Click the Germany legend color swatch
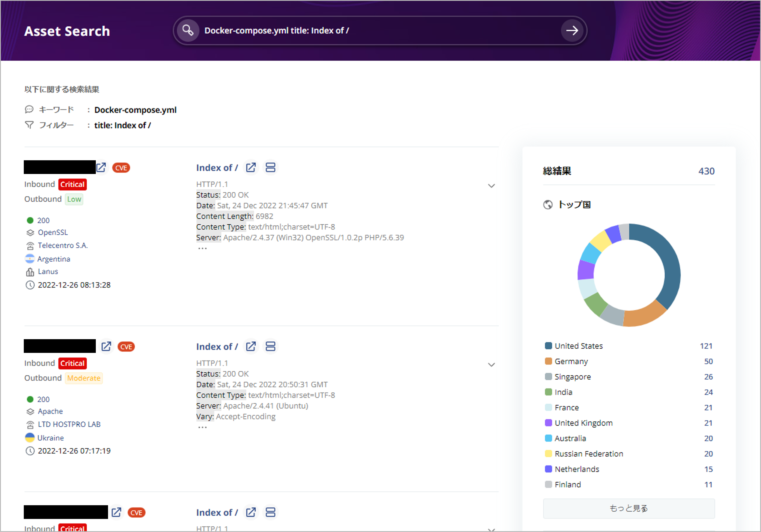This screenshot has width=761, height=532. (x=548, y=361)
